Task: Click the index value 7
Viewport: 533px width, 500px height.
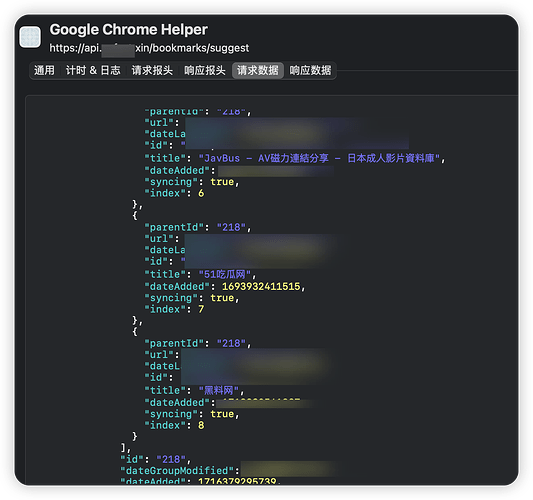Action: pyautogui.click(x=201, y=309)
